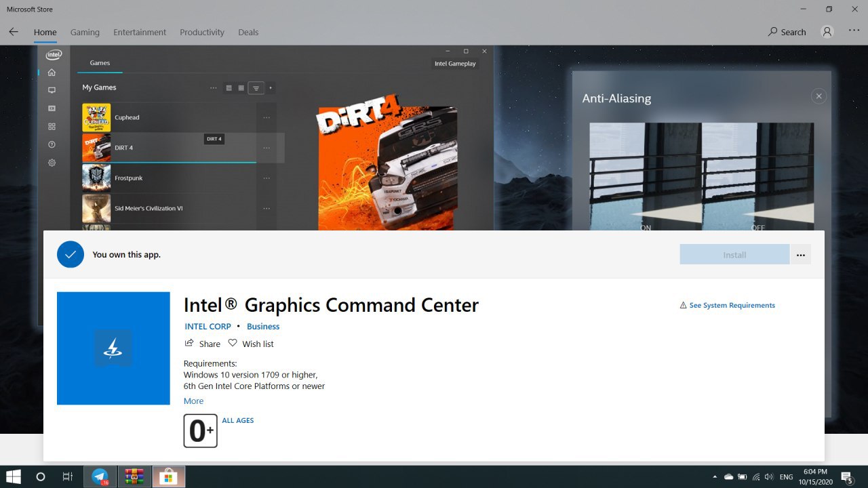Open the Windows Start menu
Screen dimensions: 868x488
[14, 476]
